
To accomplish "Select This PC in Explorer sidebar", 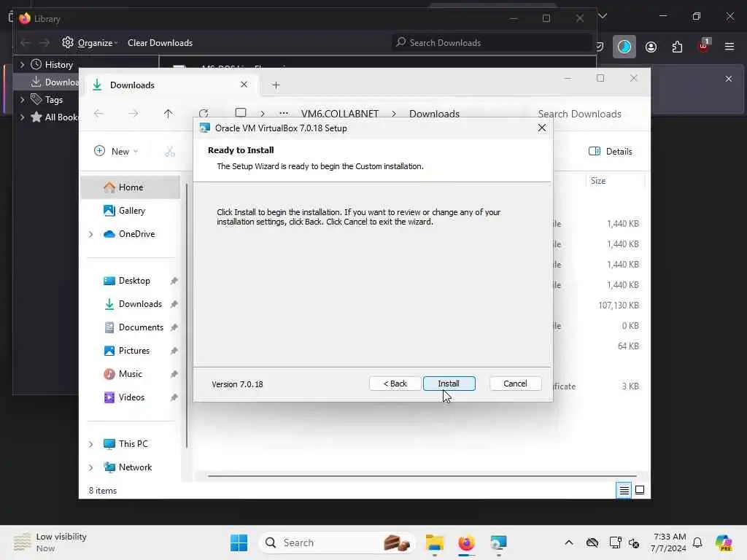I will pos(133,444).
